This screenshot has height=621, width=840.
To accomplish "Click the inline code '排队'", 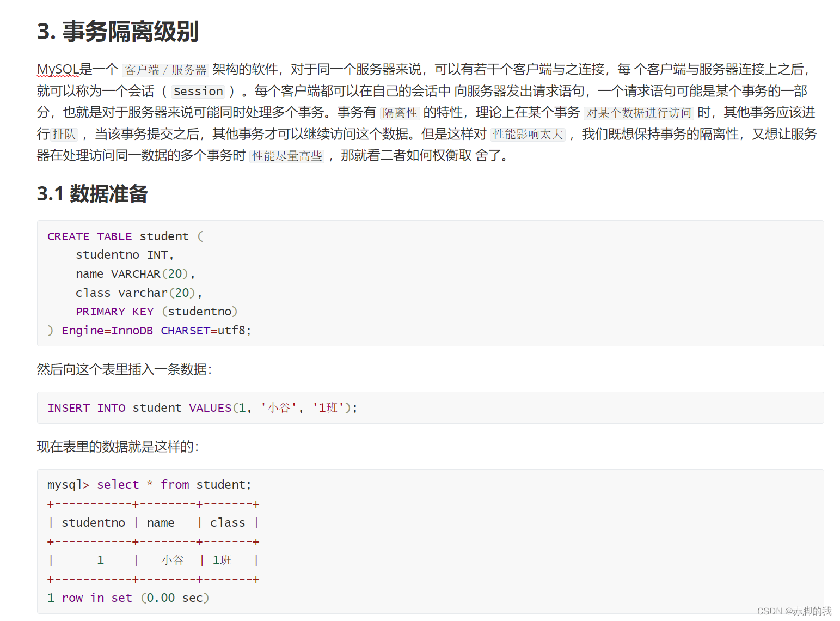I will [x=64, y=134].
